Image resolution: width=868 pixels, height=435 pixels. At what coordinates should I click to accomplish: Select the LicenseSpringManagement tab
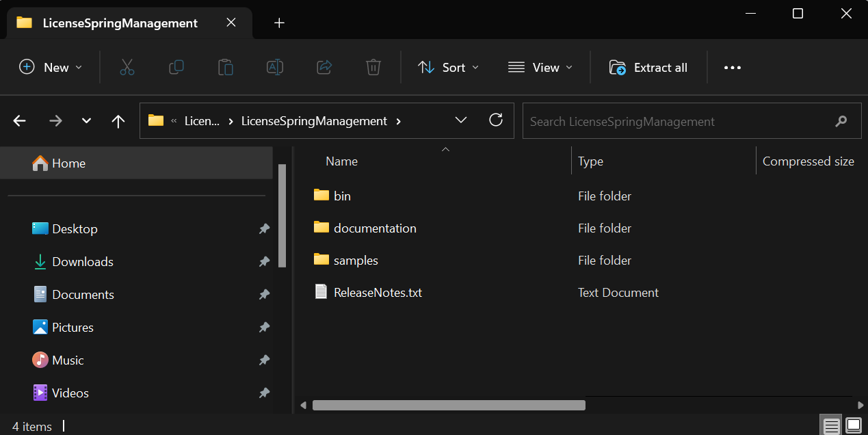click(x=120, y=23)
